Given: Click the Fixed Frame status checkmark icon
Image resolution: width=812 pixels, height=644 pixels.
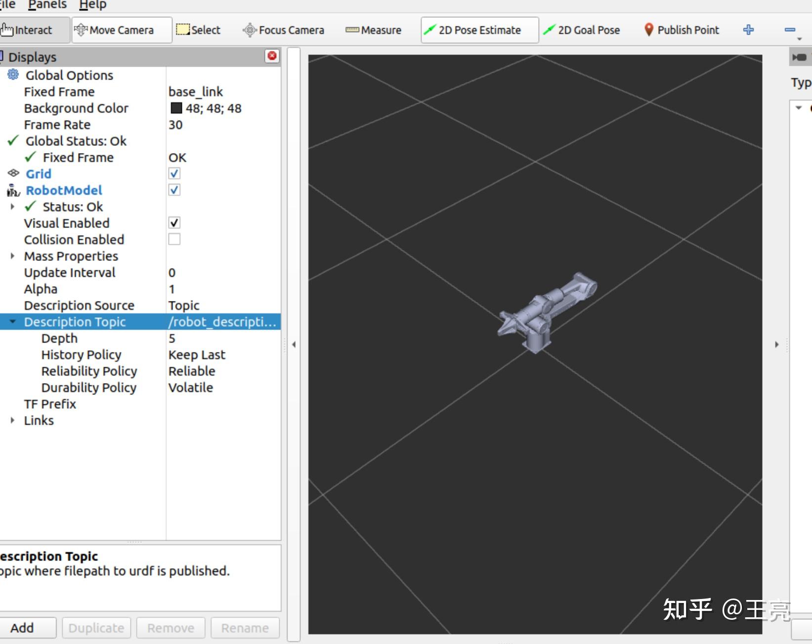Looking at the screenshot, I should [30, 157].
